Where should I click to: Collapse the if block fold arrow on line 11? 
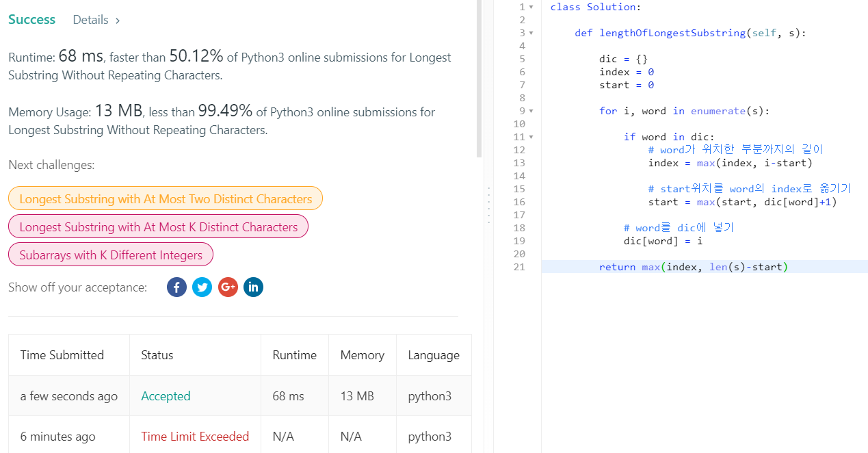[531, 137]
